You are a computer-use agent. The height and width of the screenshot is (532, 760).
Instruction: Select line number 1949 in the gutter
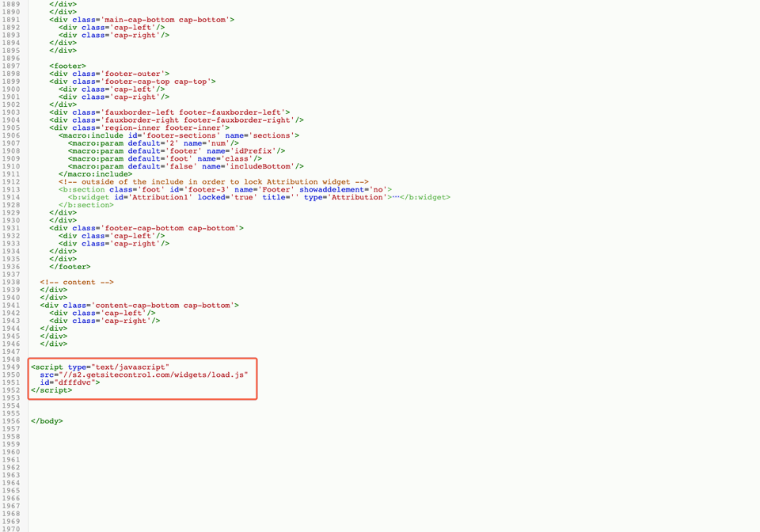(11, 367)
